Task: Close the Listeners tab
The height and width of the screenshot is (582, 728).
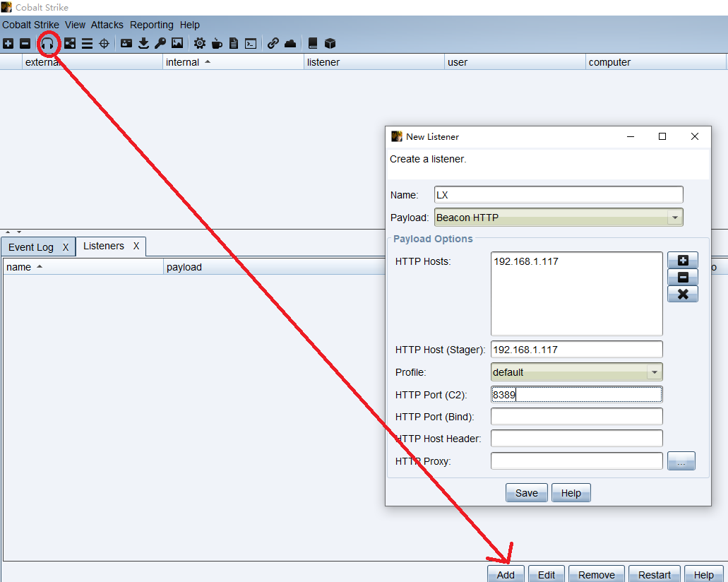Action: (136, 247)
